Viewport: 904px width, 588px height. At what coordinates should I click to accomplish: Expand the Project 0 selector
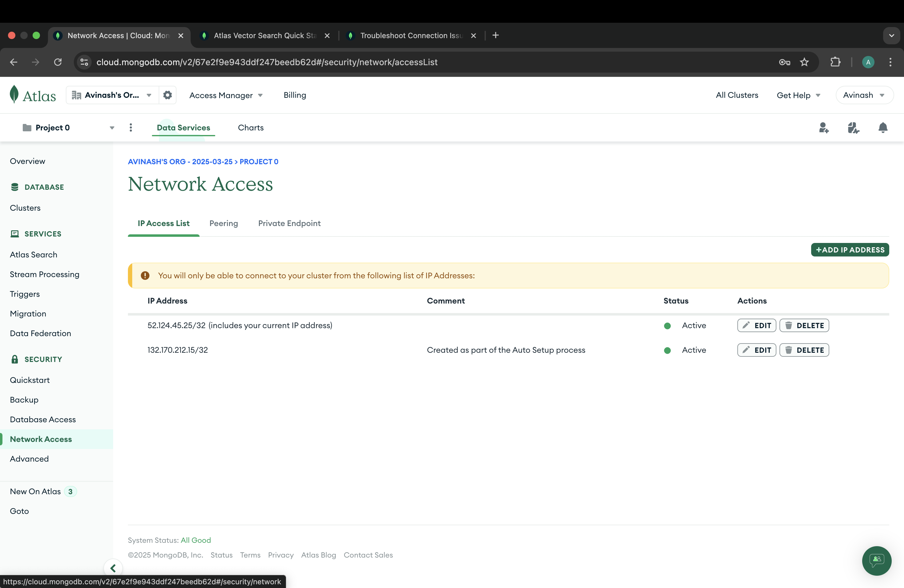[68, 128]
